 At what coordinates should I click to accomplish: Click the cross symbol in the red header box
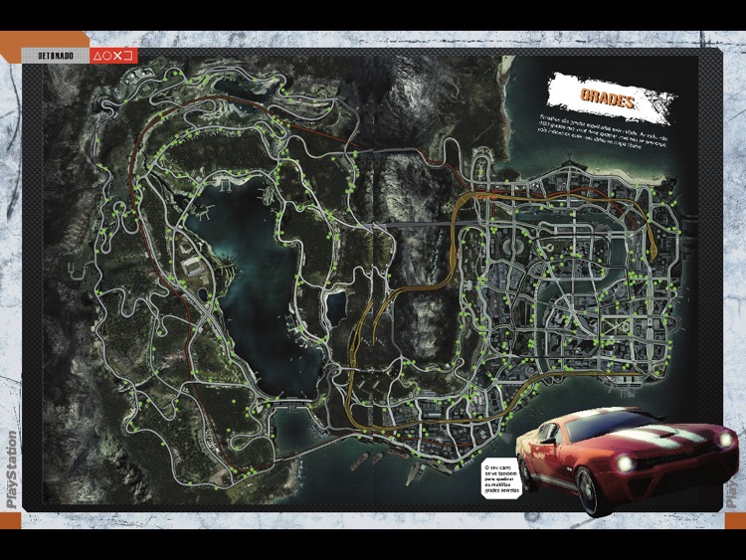coord(117,56)
